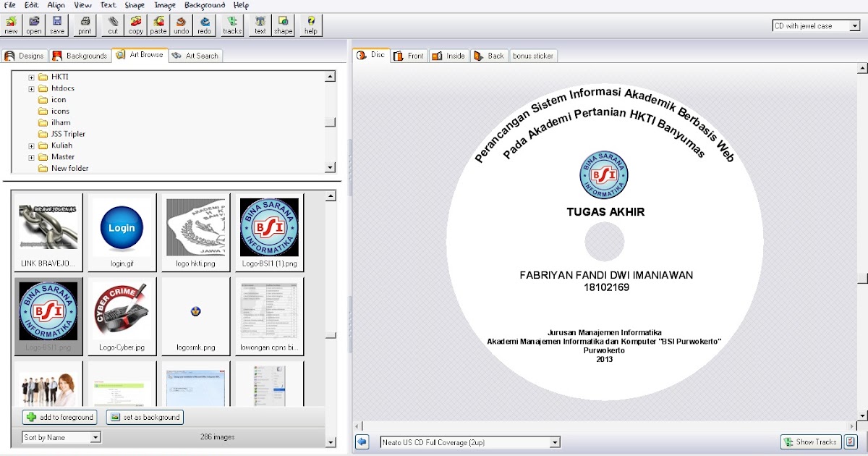Open the File menu

(10, 5)
